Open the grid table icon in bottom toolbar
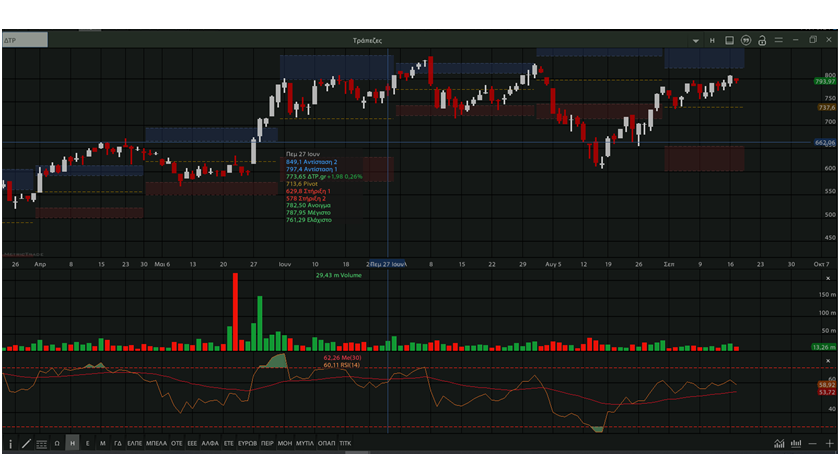 point(41,443)
